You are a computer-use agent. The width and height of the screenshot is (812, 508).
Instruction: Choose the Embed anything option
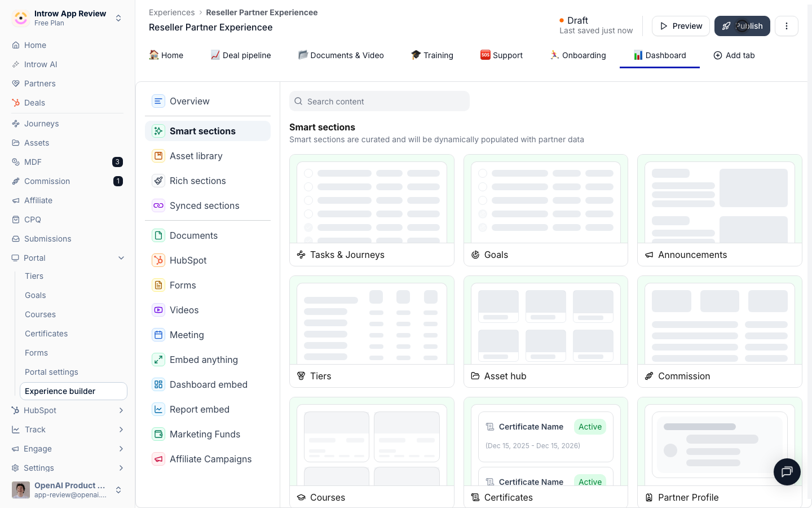click(208, 360)
